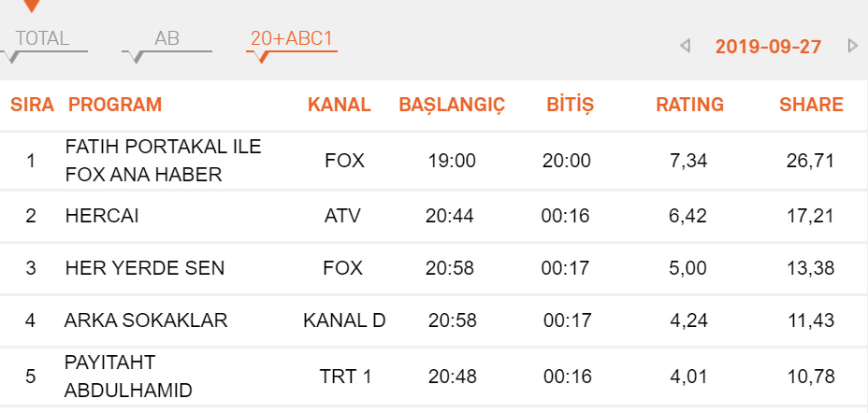This screenshot has width=868, height=413.
Task: Sort by the SIRA column header
Action: tap(32, 105)
